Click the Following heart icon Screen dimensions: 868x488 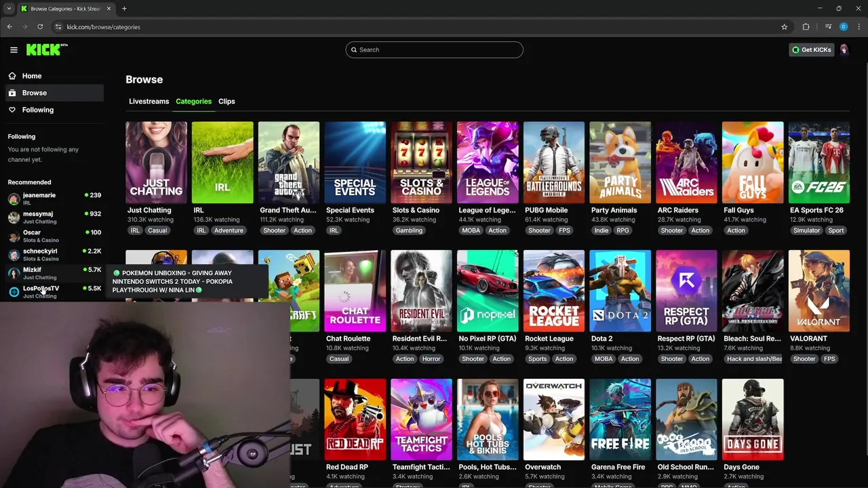(12, 110)
